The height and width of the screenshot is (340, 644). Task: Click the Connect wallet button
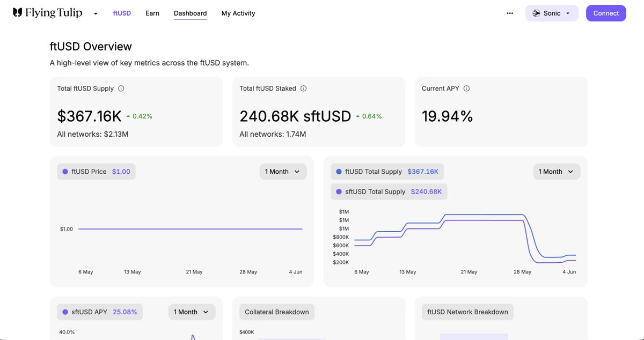pyautogui.click(x=606, y=13)
